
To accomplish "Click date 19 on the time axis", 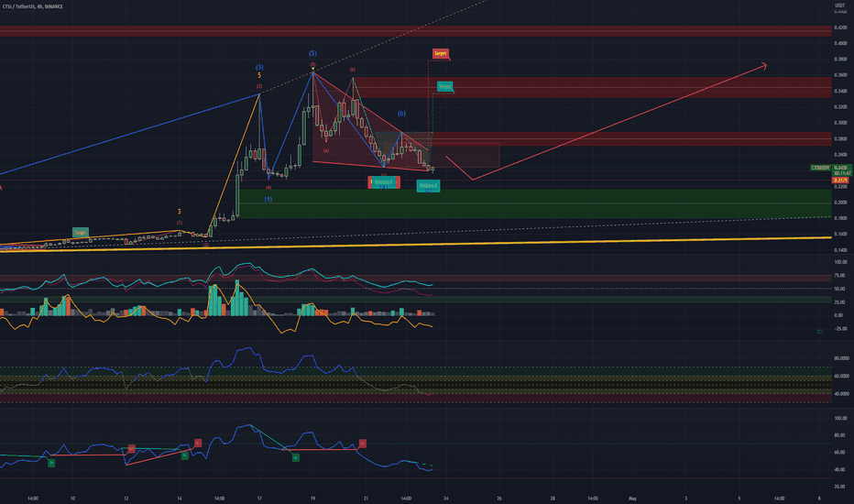I will (x=312, y=498).
